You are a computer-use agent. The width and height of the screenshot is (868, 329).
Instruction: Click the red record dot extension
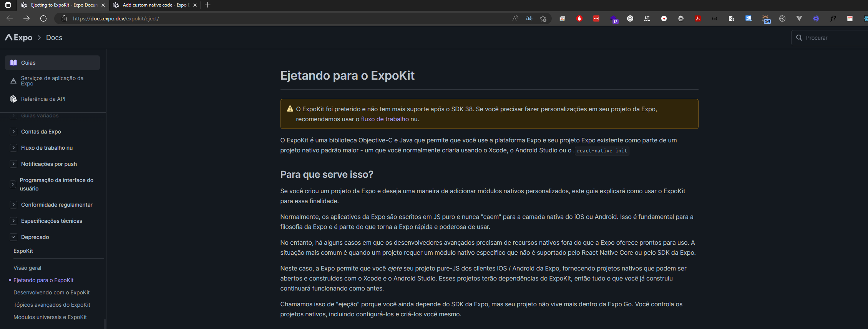point(664,18)
